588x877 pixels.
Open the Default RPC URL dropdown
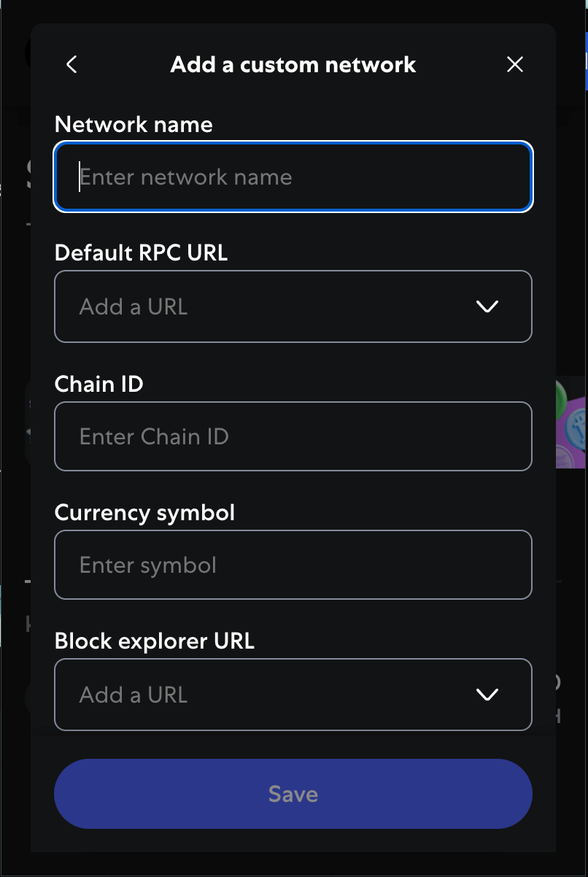[x=293, y=306]
